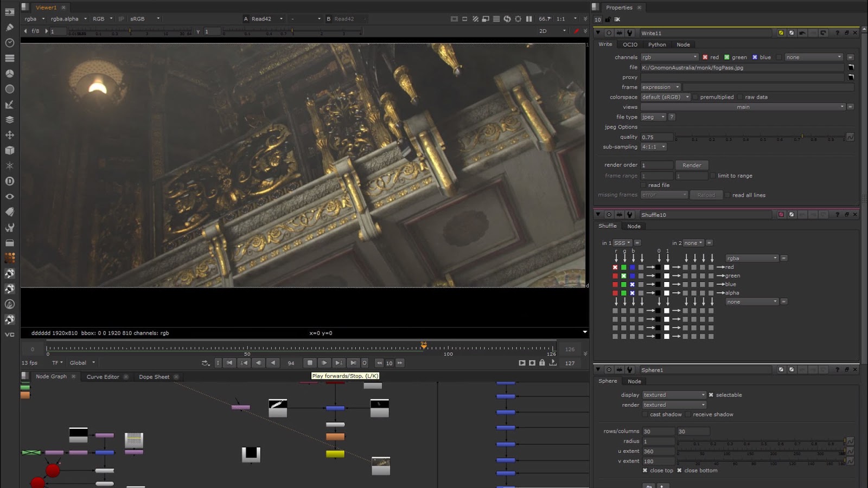
Task: Enable the premultiplied checkbox
Action: pyautogui.click(x=695, y=97)
